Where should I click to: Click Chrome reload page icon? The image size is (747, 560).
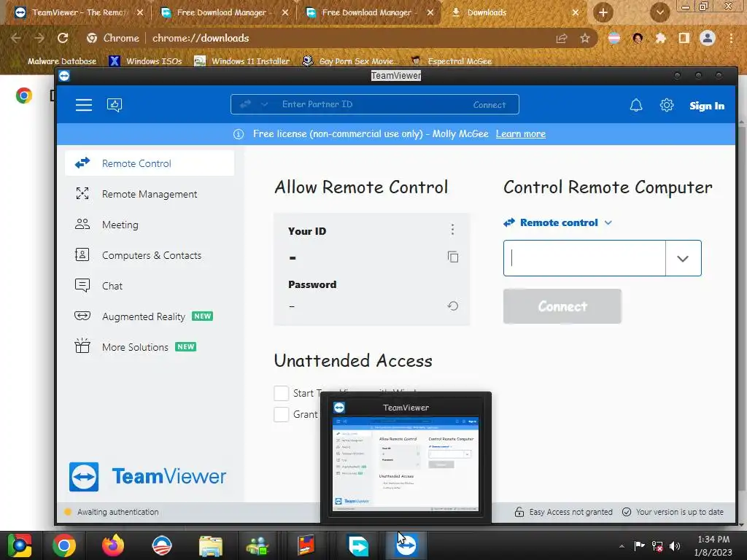[x=63, y=38]
